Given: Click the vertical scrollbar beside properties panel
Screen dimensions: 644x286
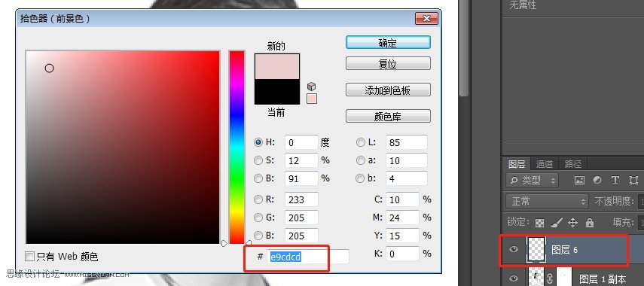Looking at the screenshot, I should [464, 49].
